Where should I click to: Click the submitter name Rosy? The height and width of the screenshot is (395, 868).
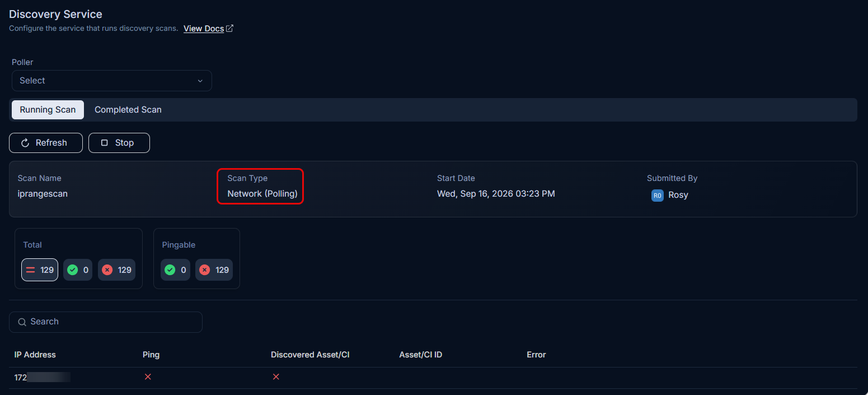678,196
